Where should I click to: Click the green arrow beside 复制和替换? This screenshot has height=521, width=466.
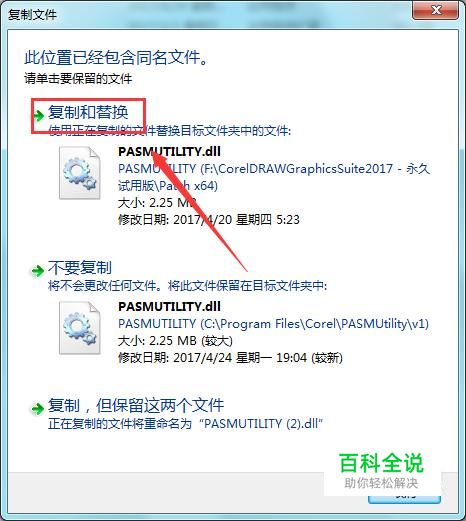point(39,115)
